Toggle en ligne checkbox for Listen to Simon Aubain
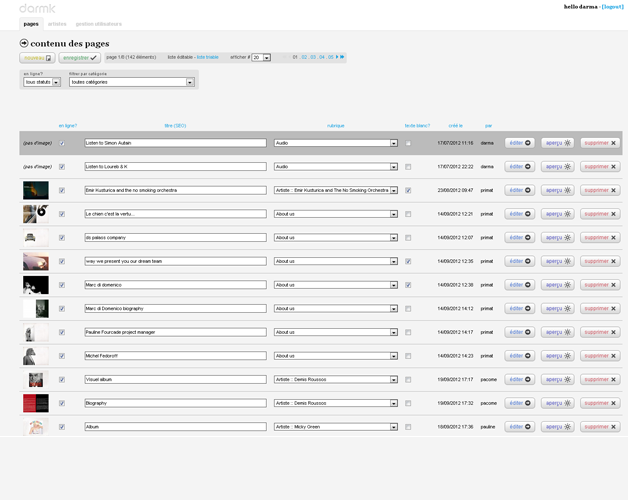628x500 pixels. (62, 143)
